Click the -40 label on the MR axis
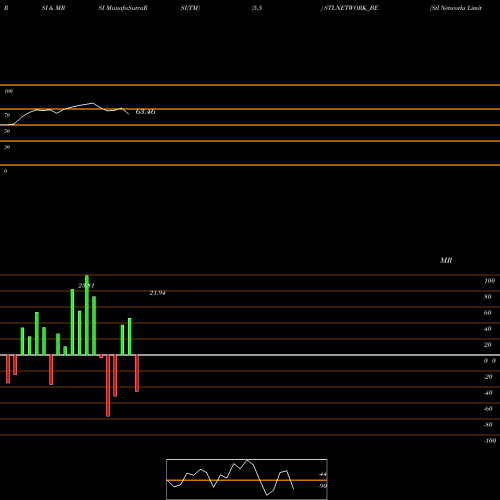Screen dimensions: 500x500 (x=488, y=393)
